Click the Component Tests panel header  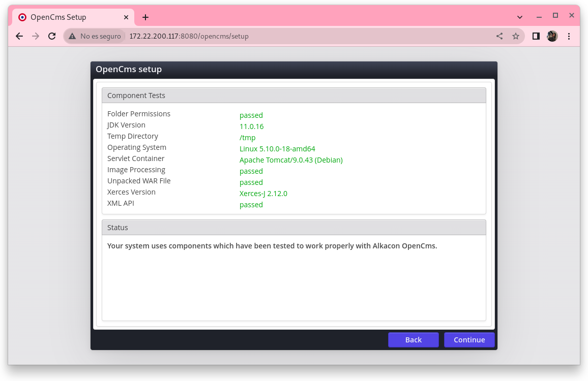pos(293,96)
